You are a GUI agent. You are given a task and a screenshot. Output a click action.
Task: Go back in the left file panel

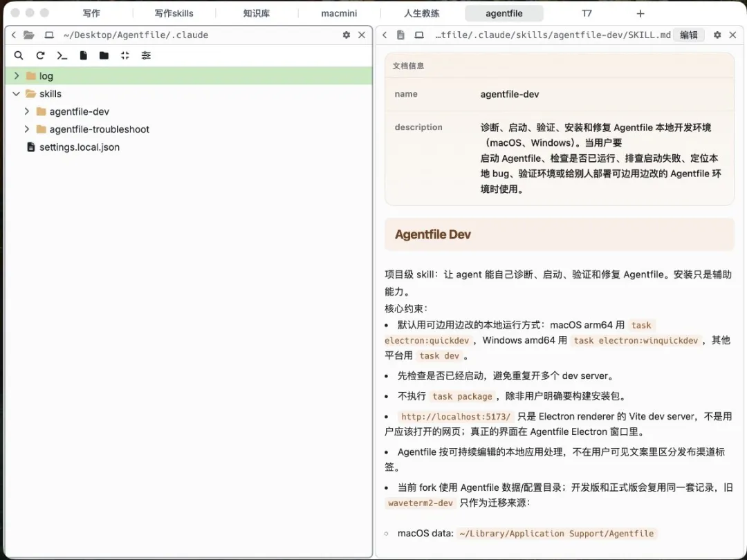pos(14,35)
